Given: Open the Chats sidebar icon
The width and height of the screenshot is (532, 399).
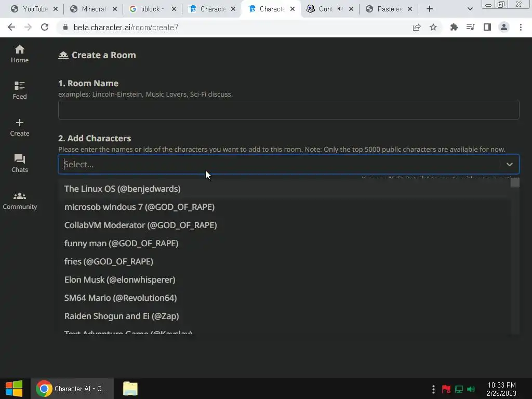Looking at the screenshot, I should click(x=20, y=163).
